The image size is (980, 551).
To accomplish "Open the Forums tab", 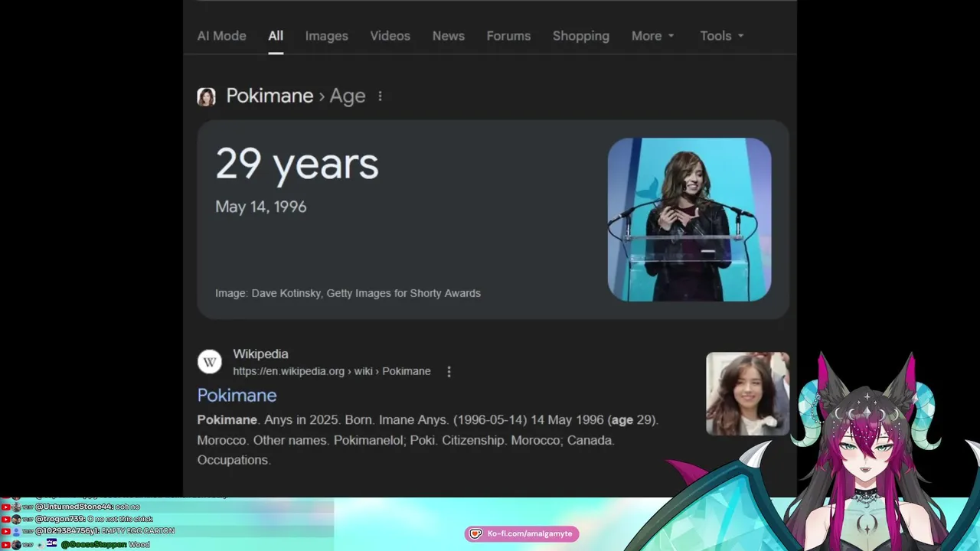I will [x=508, y=36].
